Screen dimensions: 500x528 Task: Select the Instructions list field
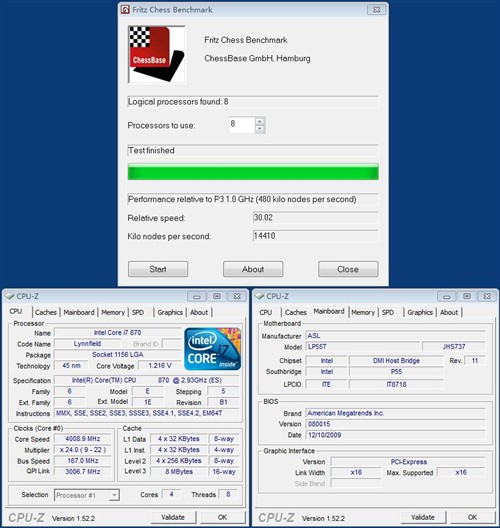click(147, 413)
